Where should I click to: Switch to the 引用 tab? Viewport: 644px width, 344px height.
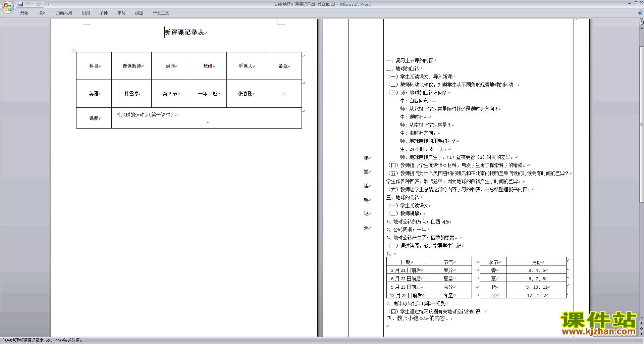pos(86,13)
